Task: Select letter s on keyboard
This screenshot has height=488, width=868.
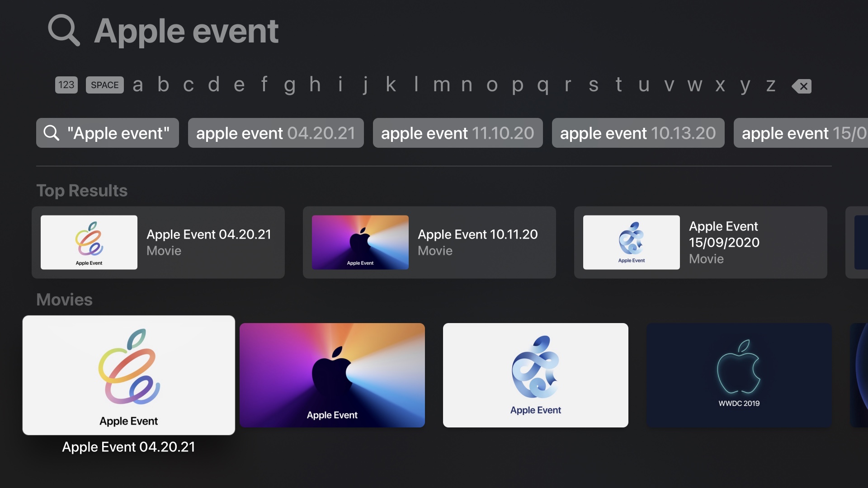Action: point(594,85)
